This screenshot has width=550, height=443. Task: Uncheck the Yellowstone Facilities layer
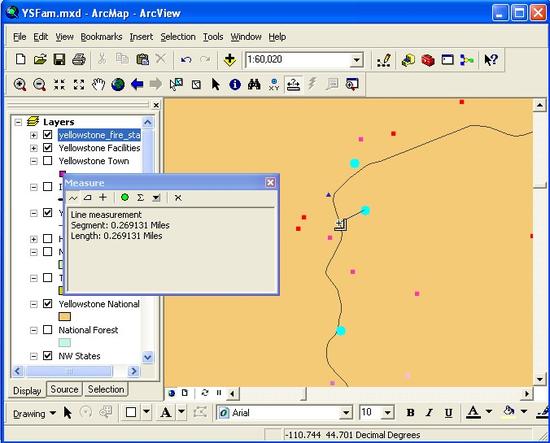47,148
